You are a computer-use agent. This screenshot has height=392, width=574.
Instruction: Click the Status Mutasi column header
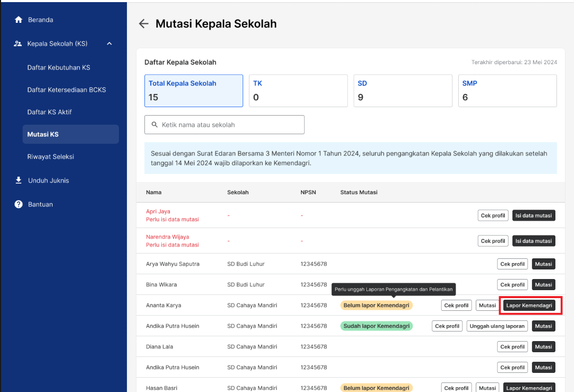(x=359, y=193)
